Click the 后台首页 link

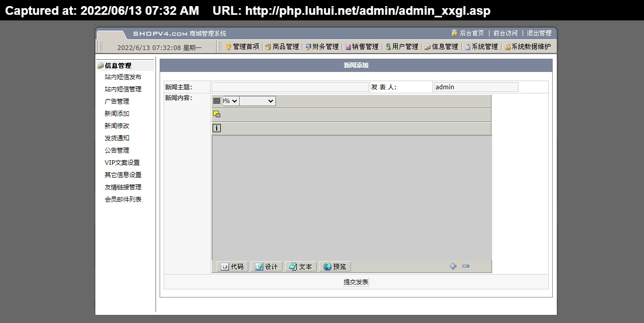tap(472, 33)
